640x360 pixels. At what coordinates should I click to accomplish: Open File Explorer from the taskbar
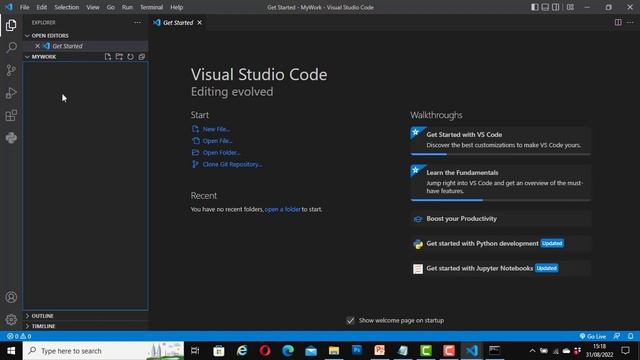tap(334, 351)
